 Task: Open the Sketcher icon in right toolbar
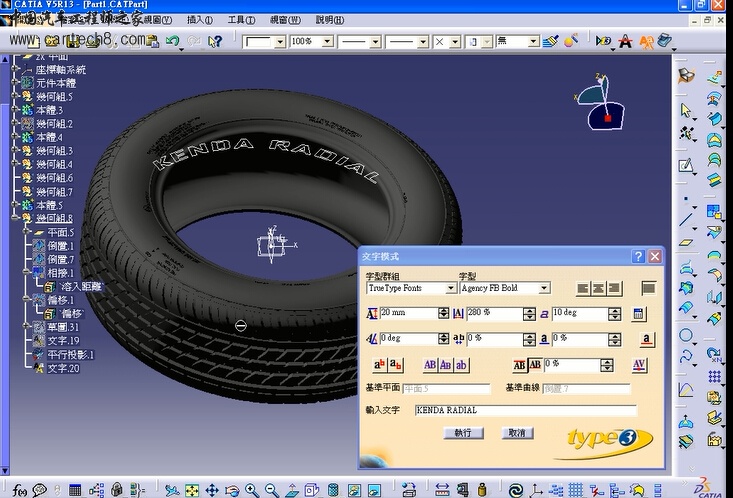(686, 165)
